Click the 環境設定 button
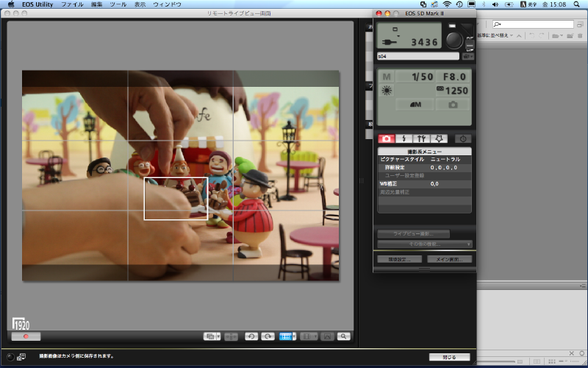The width and height of the screenshot is (588, 368). click(x=399, y=259)
